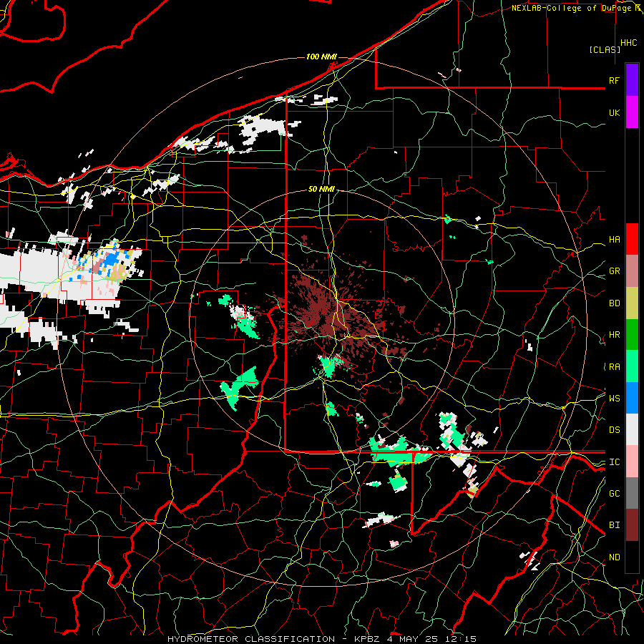This screenshot has height=644, width=644.
Task: Select the IC pink legend swatch
Action: pyautogui.click(x=632, y=462)
